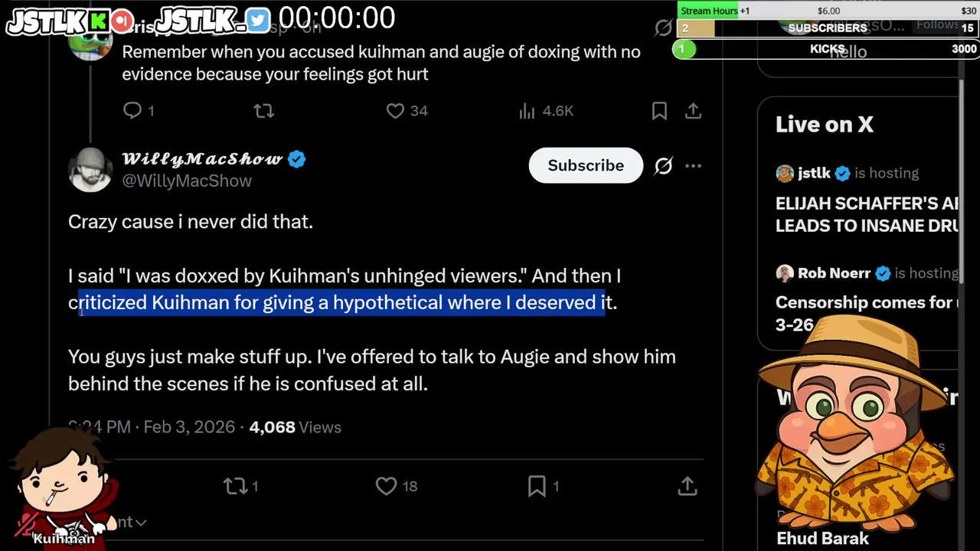Bookmark WillyMacShow's tweet
Screen dimensions: 980x551
pyautogui.click(x=537, y=486)
